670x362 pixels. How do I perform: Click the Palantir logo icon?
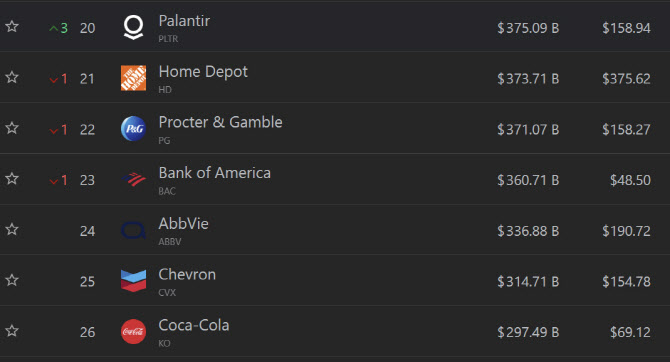[x=133, y=27]
